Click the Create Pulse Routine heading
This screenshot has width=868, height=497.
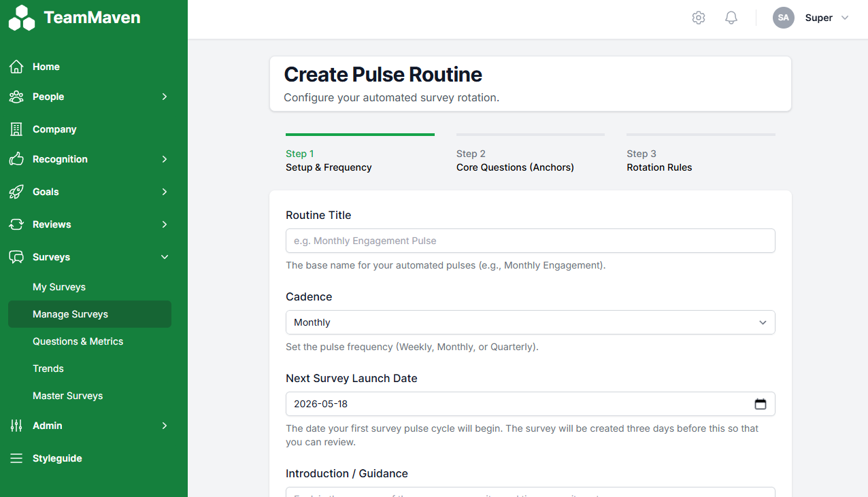click(383, 74)
